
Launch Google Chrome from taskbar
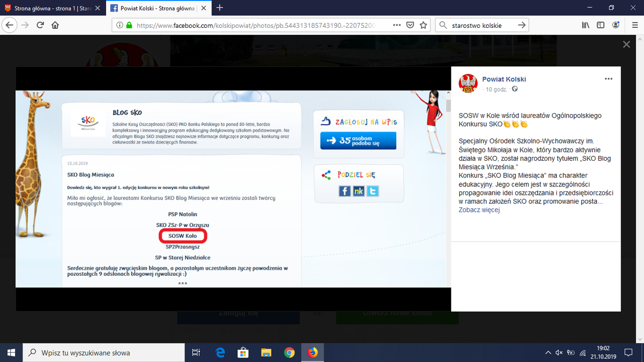point(289,353)
